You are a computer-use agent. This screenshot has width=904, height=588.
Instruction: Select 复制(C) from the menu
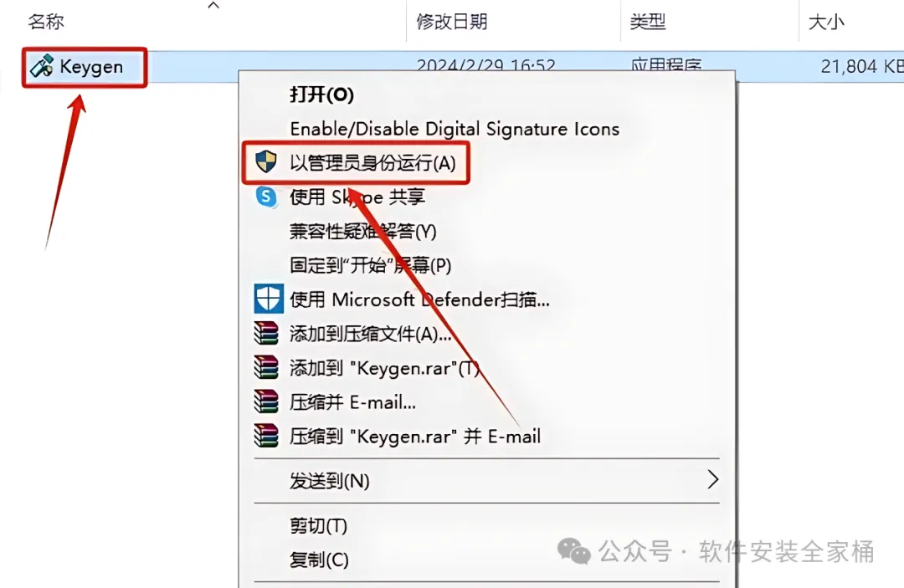tap(319, 560)
